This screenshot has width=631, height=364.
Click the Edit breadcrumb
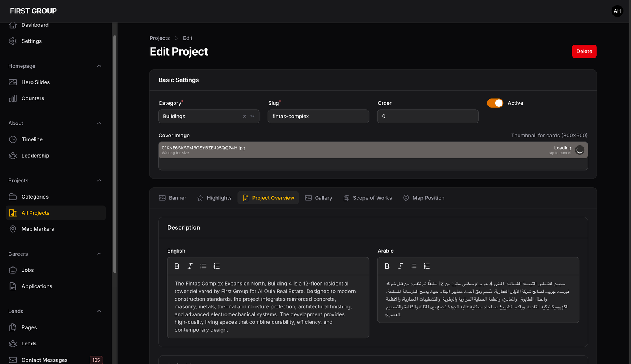188,38
